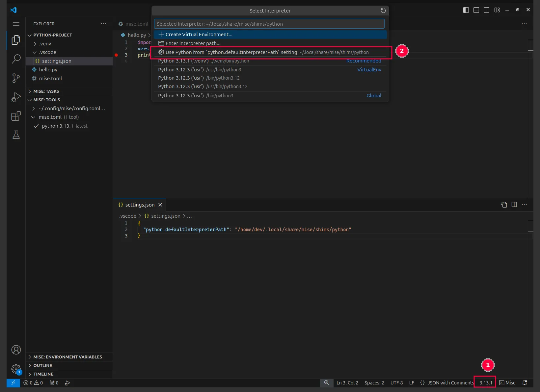This screenshot has width=540, height=392.
Task: Click the ports forwarded status item
Action: coord(54,383)
